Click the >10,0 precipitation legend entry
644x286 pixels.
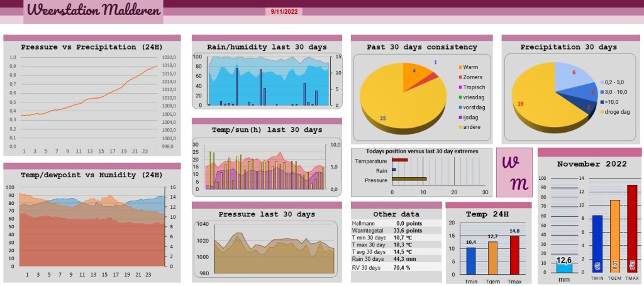pyautogui.click(x=609, y=102)
